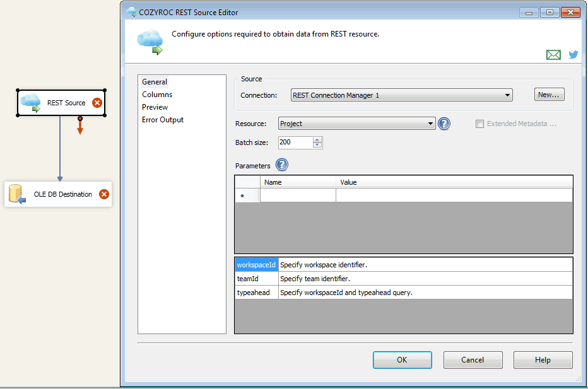
Task: Click the New... connection button
Action: pyautogui.click(x=549, y=95)
